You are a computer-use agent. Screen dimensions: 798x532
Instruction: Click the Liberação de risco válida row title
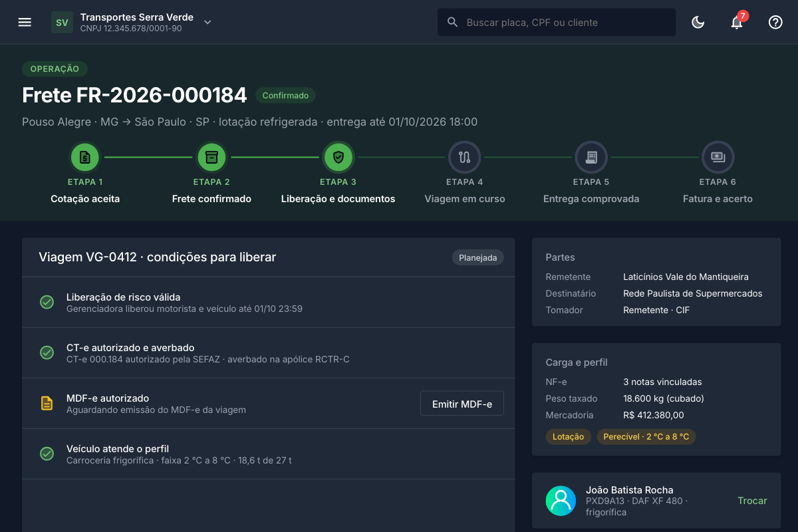click(124, 297)
